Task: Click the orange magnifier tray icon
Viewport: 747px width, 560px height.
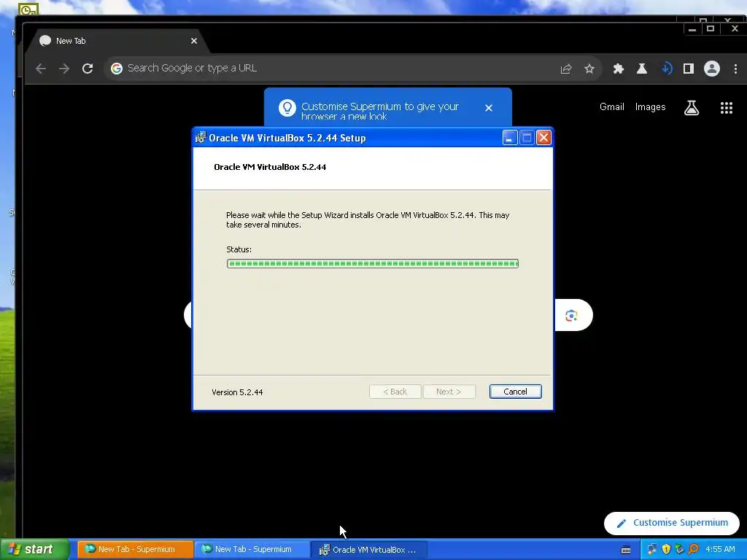Action: [x=694, y=550]
